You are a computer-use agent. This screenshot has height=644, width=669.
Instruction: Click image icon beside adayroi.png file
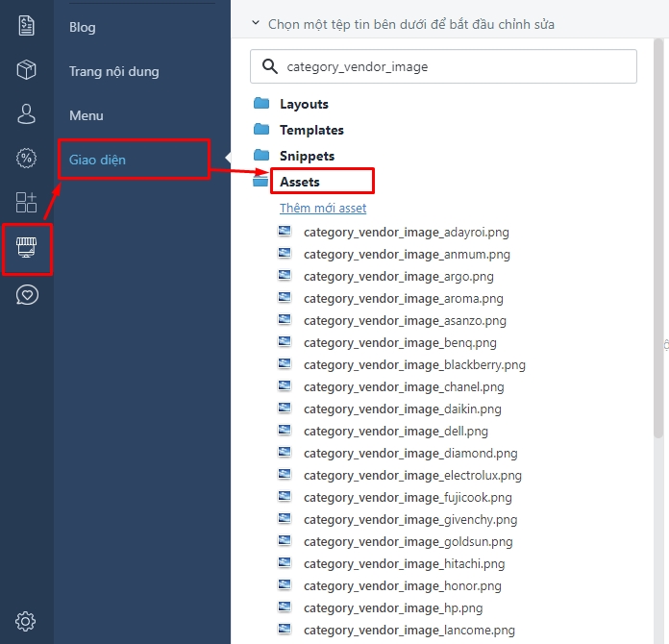[x=285, y=231]
